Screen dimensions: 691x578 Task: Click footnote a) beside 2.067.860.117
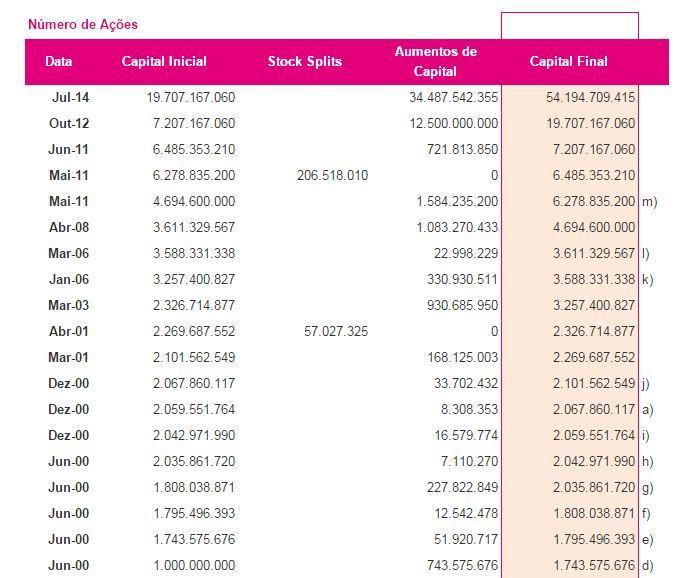click(648, 409)
